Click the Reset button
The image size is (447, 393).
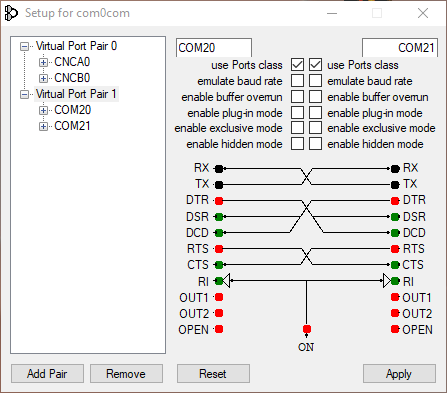213,374
